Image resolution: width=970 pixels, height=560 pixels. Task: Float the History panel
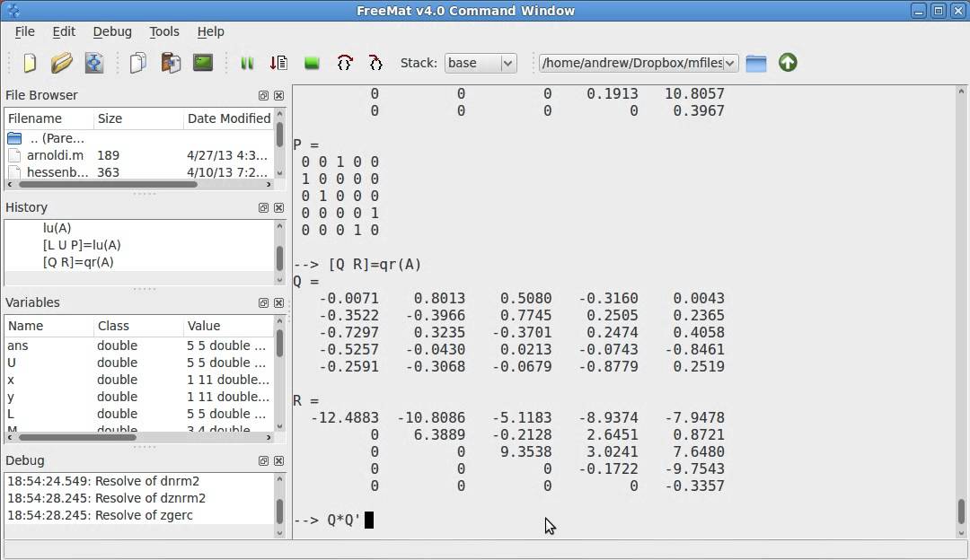(263, 207)
